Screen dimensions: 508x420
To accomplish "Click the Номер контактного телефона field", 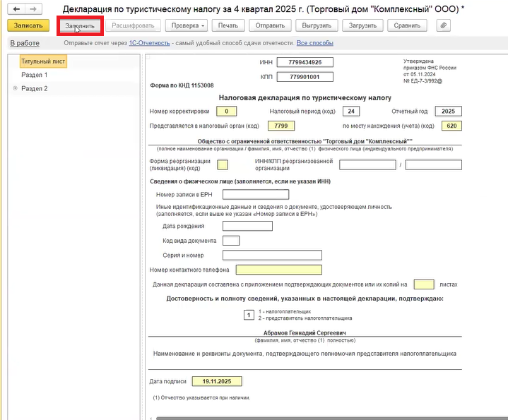I will point(278,270).
